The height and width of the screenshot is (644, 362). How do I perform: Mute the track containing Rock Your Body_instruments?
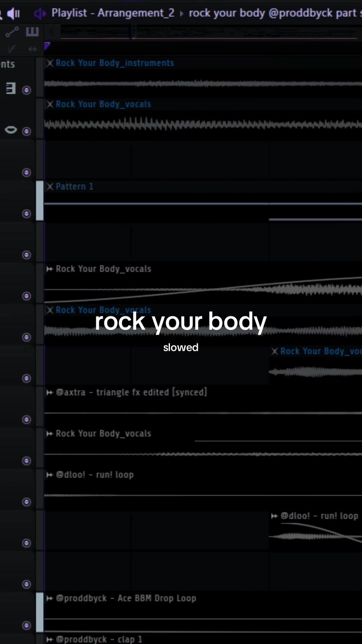pos(26,90)
